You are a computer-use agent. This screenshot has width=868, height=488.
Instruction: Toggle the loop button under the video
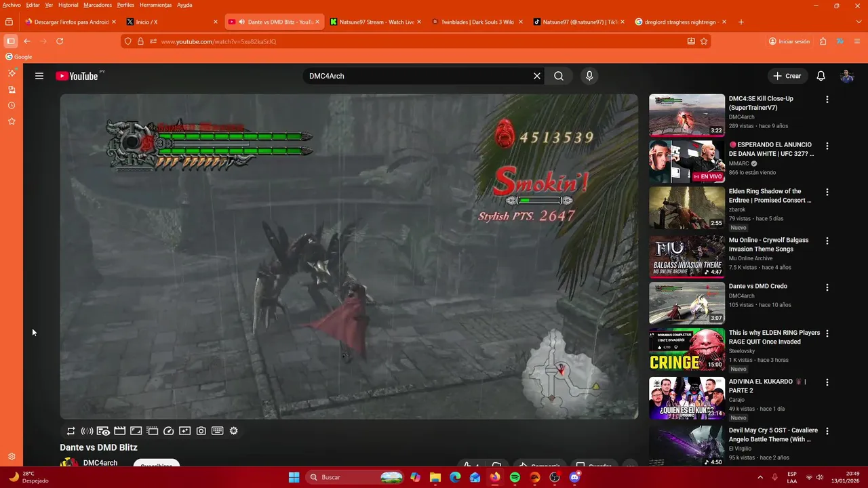tap(71, 431)
